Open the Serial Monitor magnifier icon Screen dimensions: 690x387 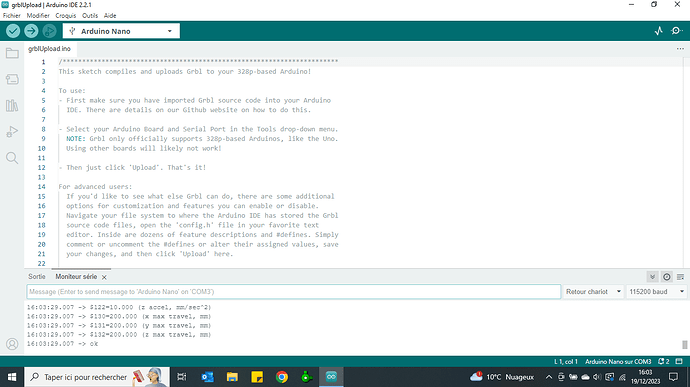click(676, 31)
